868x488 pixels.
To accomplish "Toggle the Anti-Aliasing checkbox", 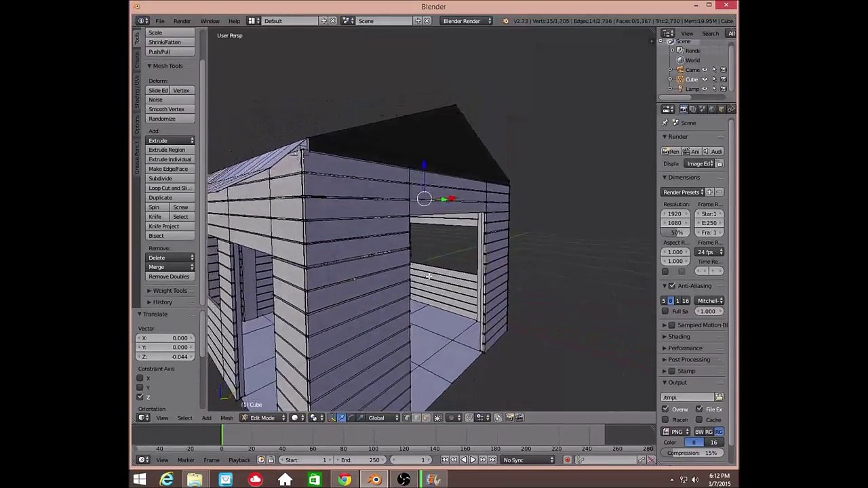I will (x=672, y=286).
